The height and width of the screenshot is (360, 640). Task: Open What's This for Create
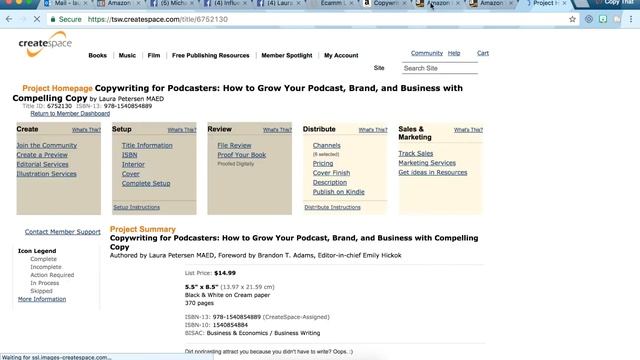click(x=86, y=130)
